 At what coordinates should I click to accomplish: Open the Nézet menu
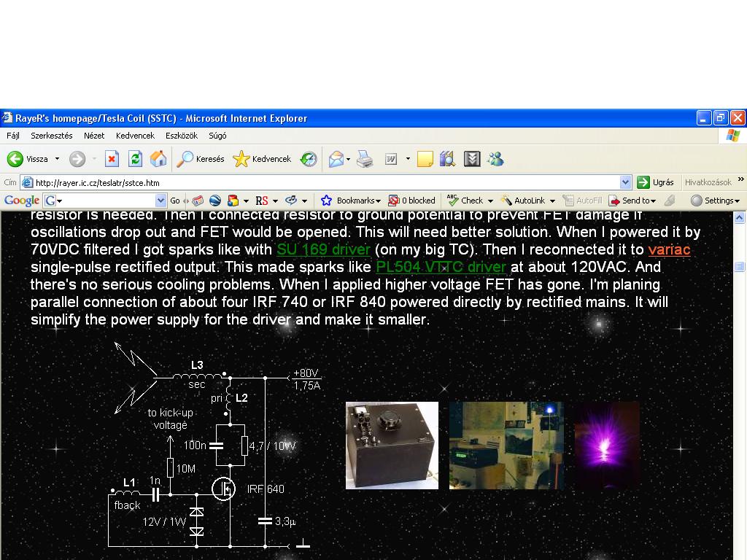point(94,136)
